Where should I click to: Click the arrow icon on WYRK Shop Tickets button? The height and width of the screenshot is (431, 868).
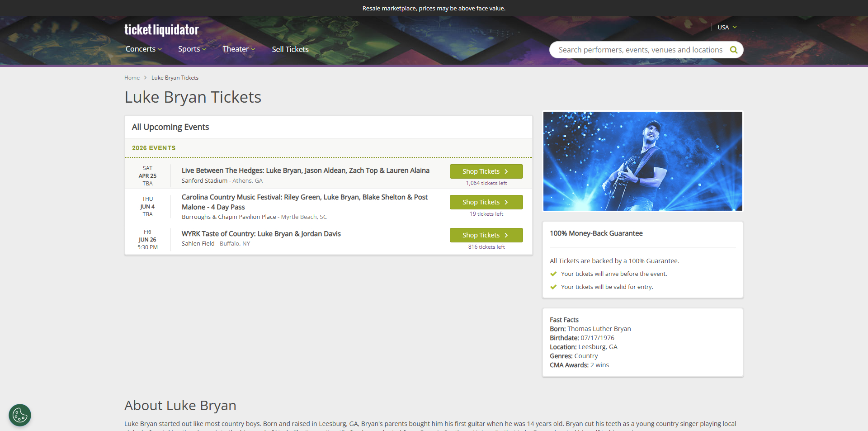click(x=505, y=235)
